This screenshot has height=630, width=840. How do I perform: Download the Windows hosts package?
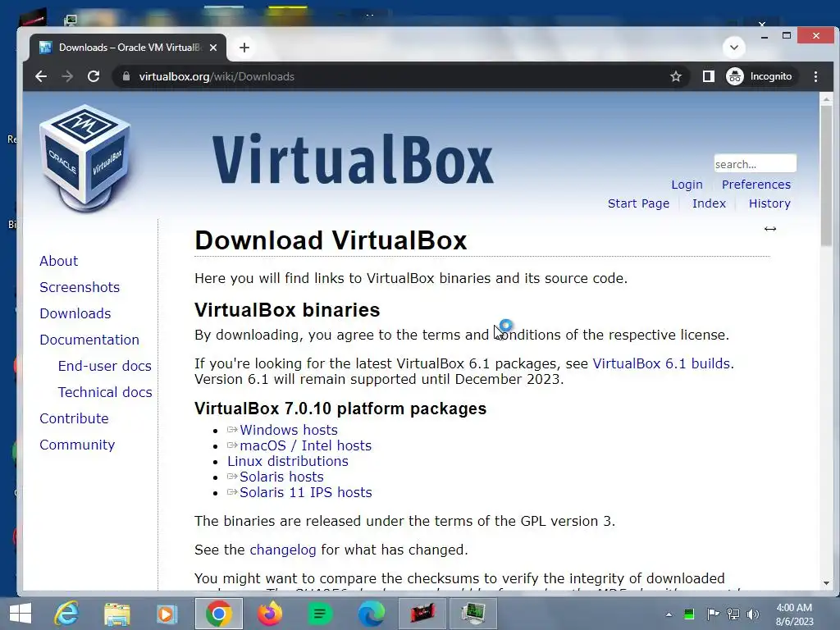288,430
